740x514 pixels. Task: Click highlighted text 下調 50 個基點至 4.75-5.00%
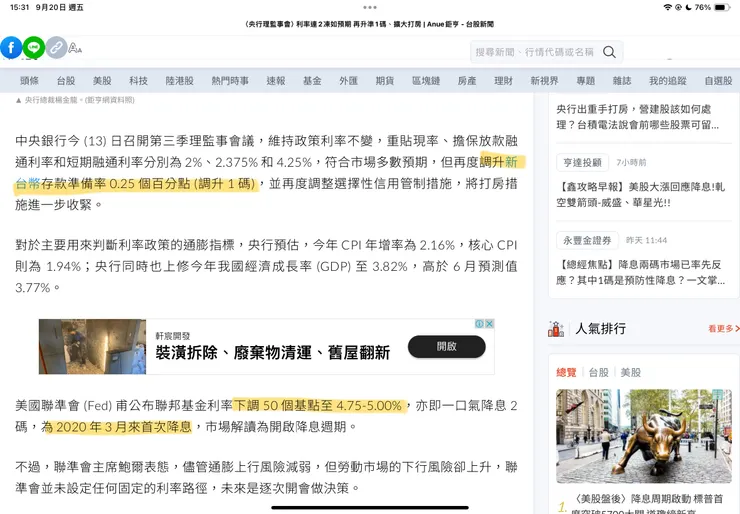click(x=320, y=405)
